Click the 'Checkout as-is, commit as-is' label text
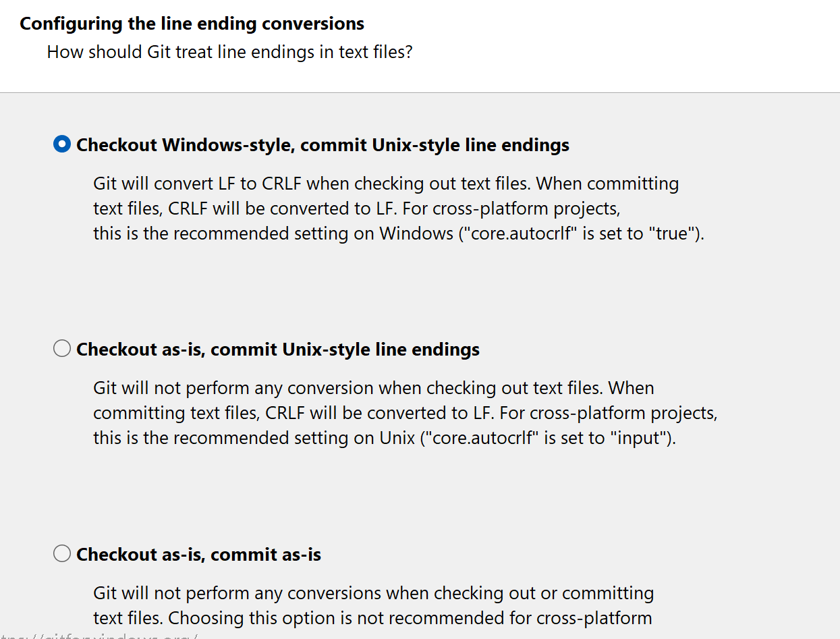This screenshot has height=639, width=840. coord(198,555)
